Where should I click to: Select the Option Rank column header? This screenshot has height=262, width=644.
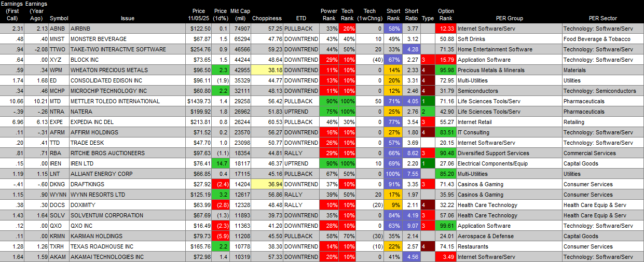point(446,15)
